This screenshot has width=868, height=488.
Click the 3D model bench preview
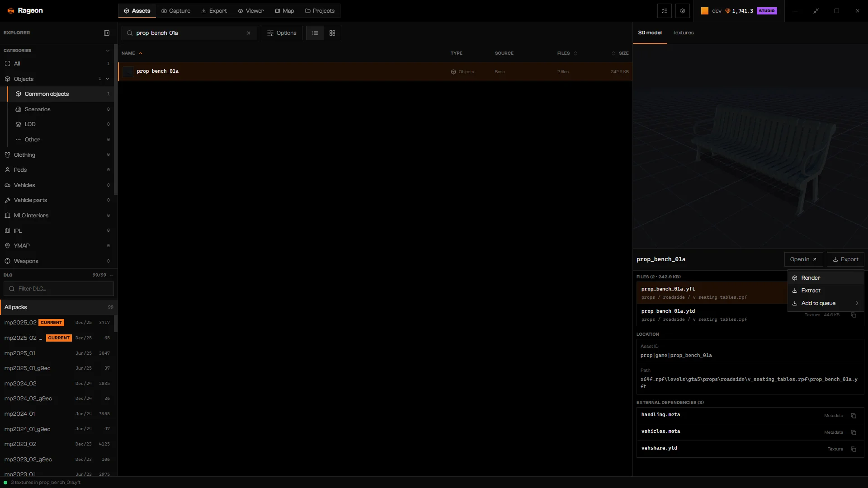(750, 146)
